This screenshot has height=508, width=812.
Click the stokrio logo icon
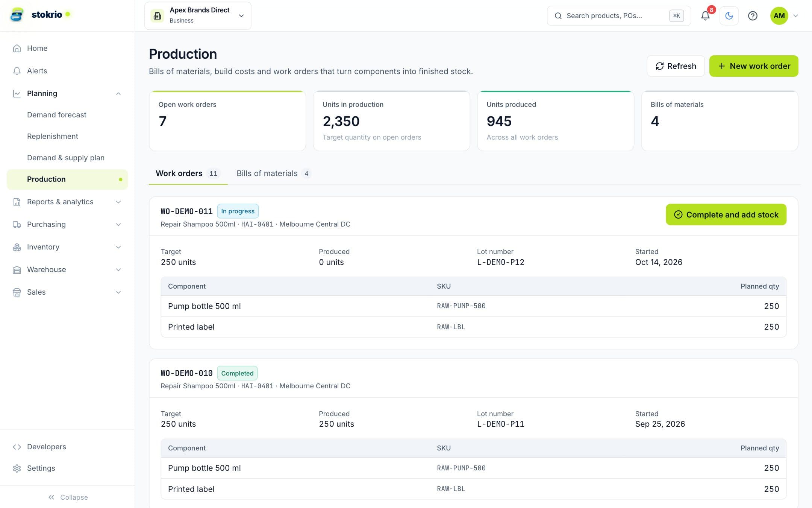click(17, 15)
